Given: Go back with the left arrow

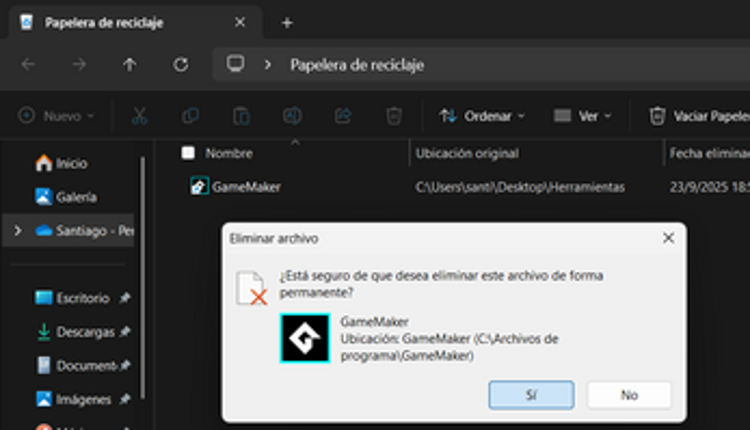Looking at the screenshot, I should (28, 64).
